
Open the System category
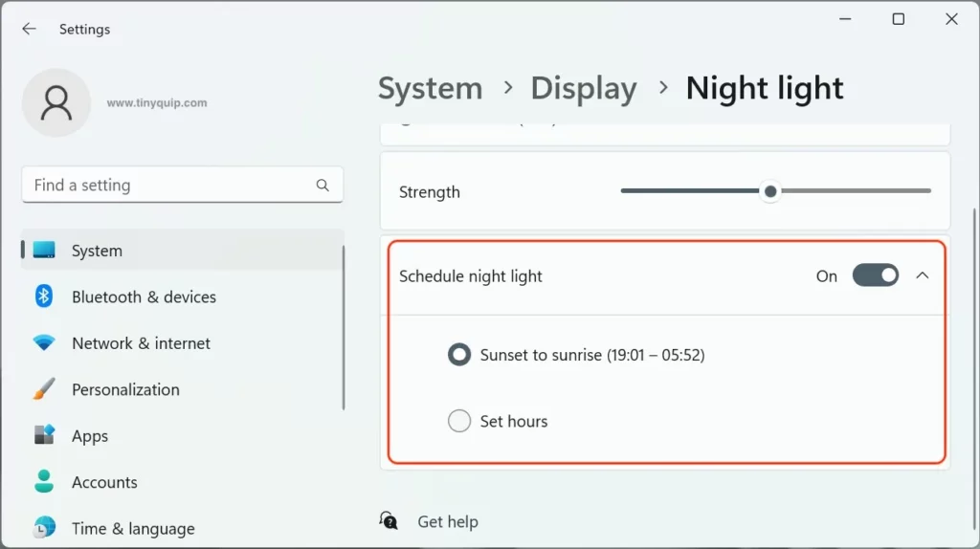(97, 251)
